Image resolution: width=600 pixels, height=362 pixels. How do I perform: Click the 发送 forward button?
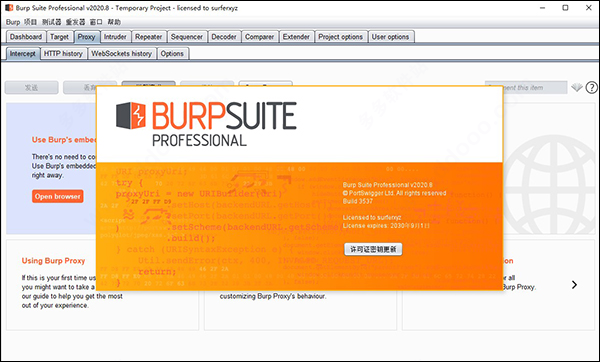[31, 88]
